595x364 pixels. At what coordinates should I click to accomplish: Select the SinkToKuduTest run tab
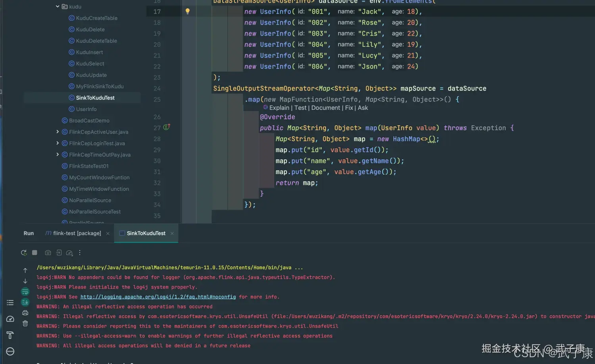146,233
